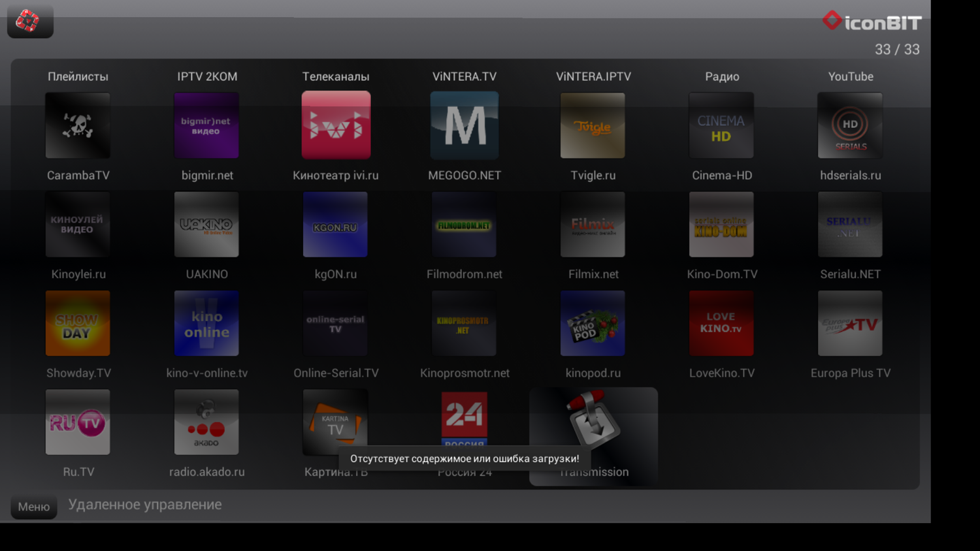Switch to the YouTube section
The width and height of the screenshot is (980, 551).
tap(850, 76)
